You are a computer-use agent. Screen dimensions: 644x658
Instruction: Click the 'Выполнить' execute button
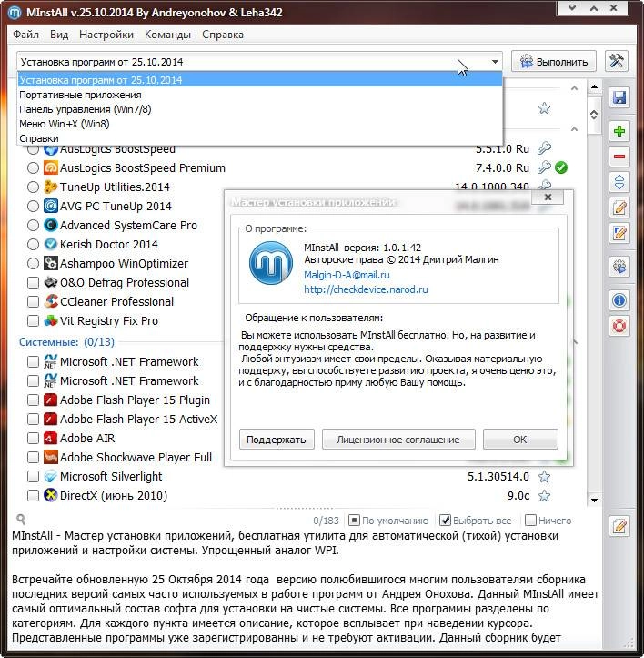(554, 62)
